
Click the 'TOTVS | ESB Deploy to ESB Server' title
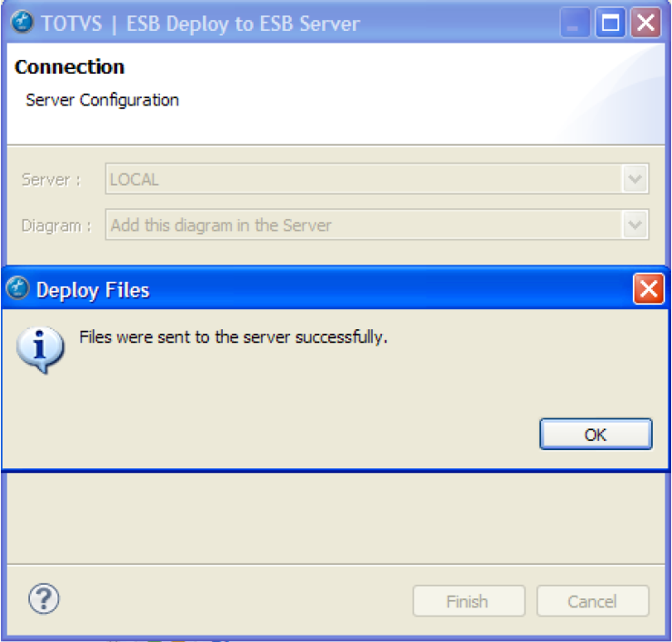click(200, 24)
